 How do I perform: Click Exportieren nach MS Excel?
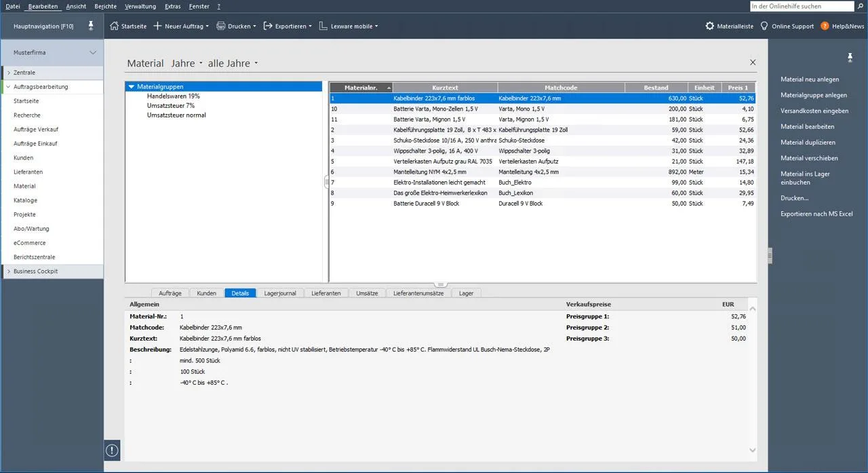(816, 214)
